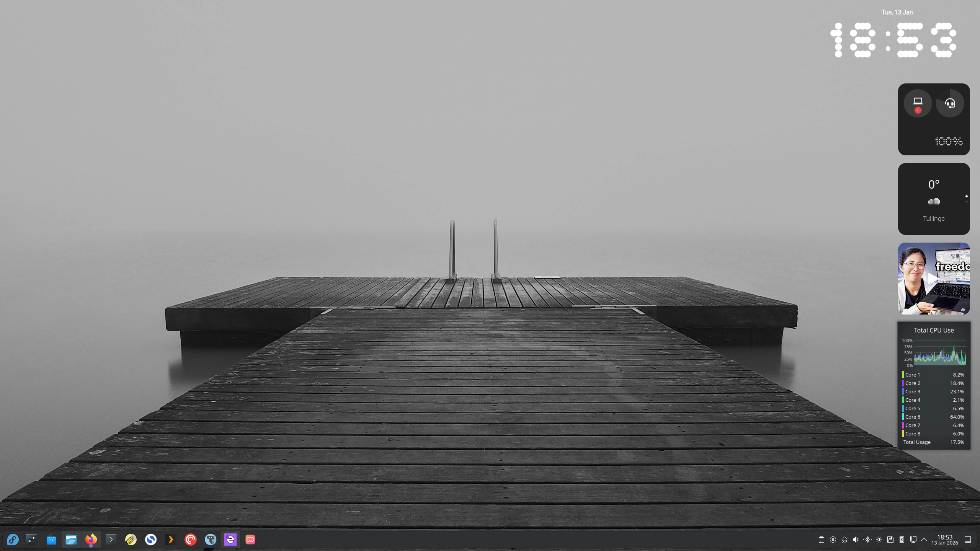Expand hidden system tray icons

coord(924,540)
